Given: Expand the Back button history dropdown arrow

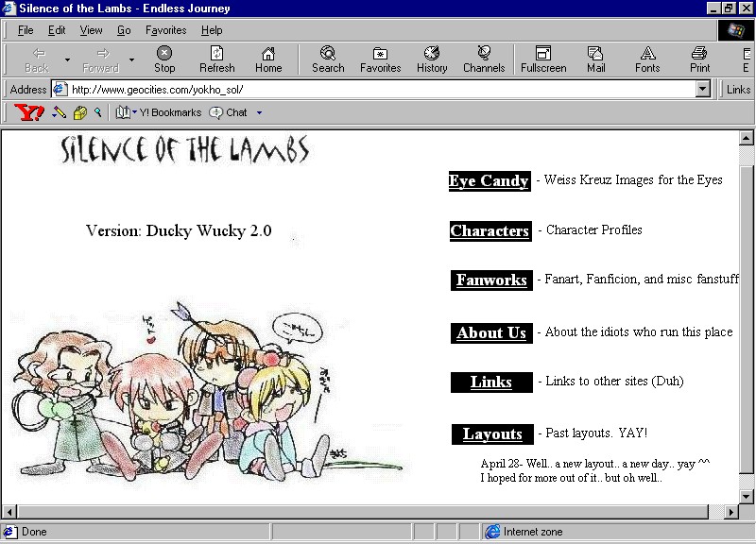Looking at the screenshot, I should [67, 59].
